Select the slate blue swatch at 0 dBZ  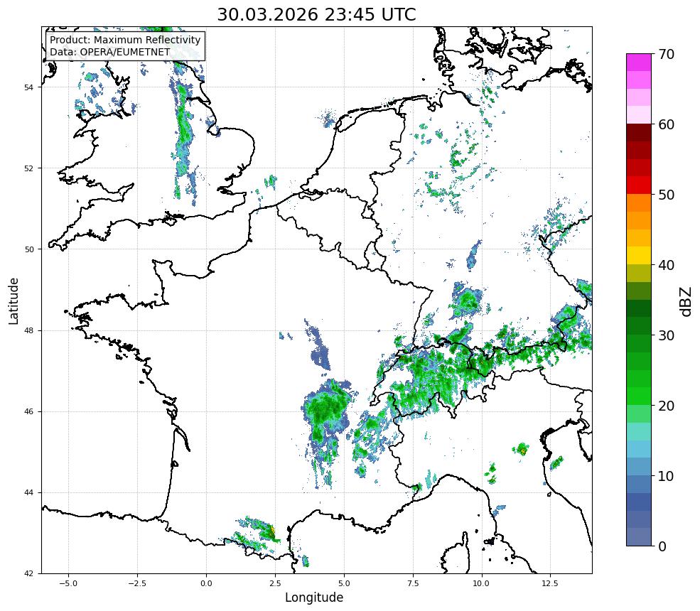638,537
